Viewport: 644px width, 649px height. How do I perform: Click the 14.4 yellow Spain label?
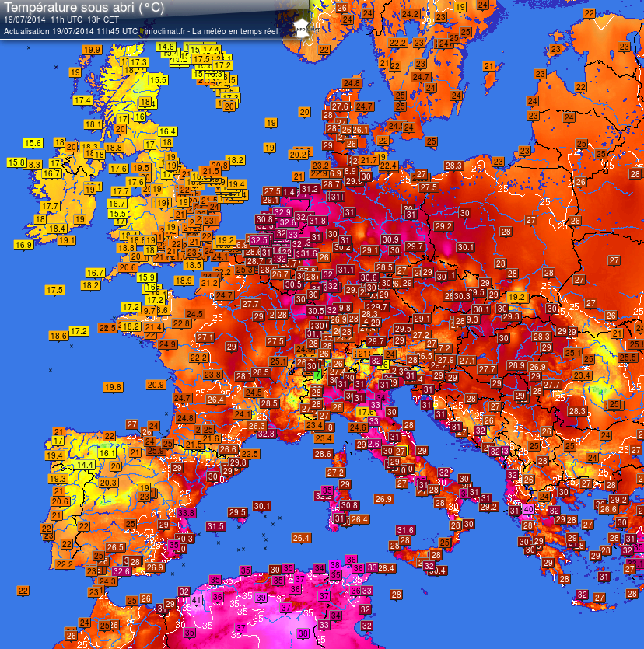[x=85, y=464]
